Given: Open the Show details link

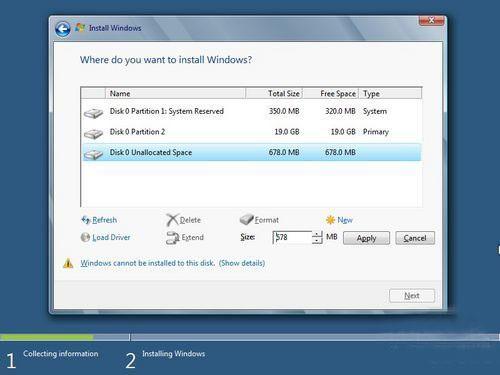Looking at the screenshot, I should 242,263.
